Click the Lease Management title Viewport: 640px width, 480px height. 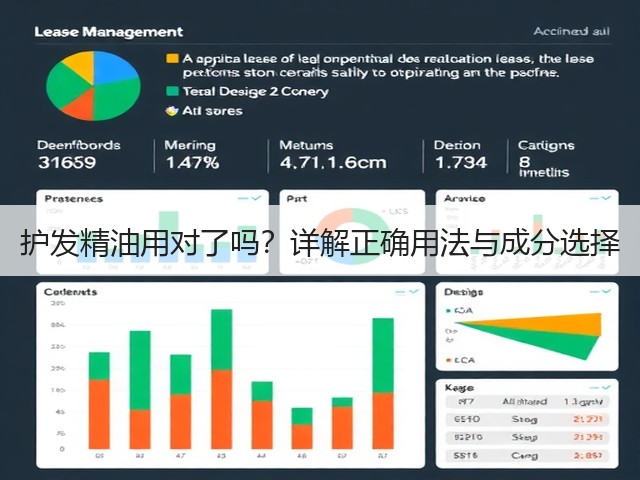109,32
